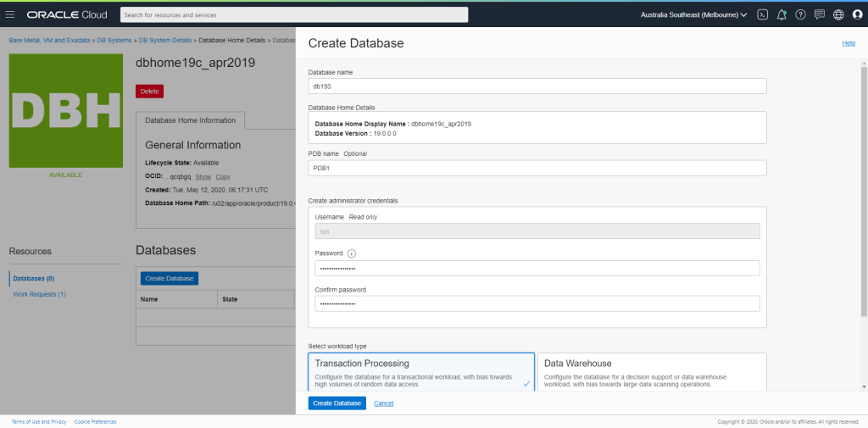The image size is (868, 428).
Task: Focus the PDB name field
Action: click(537, 168)
